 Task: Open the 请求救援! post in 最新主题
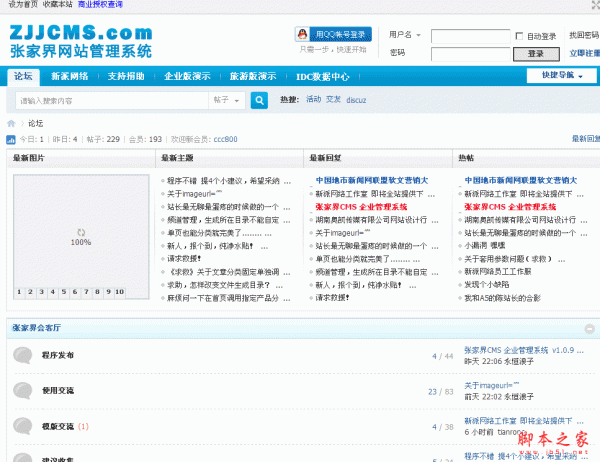tap(184, 259)
